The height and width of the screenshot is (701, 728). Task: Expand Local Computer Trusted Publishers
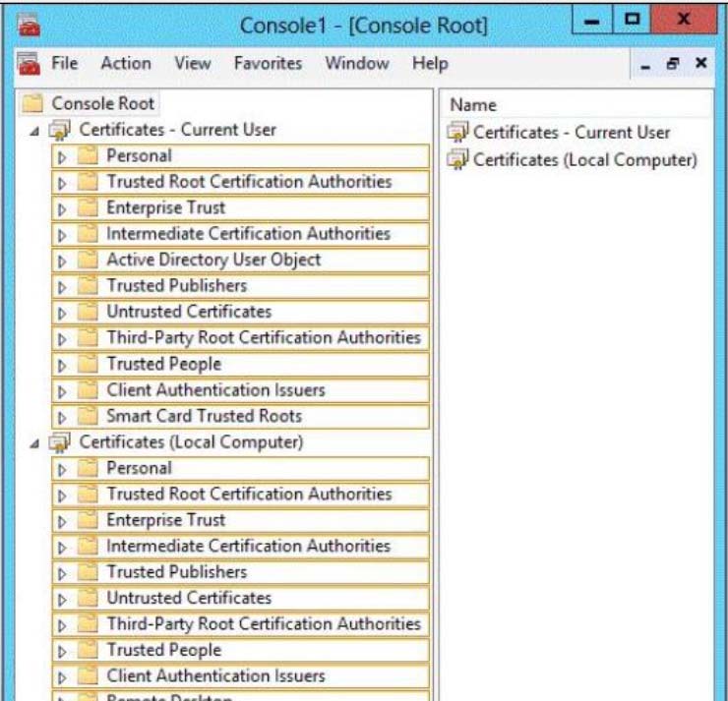(62, 573)
